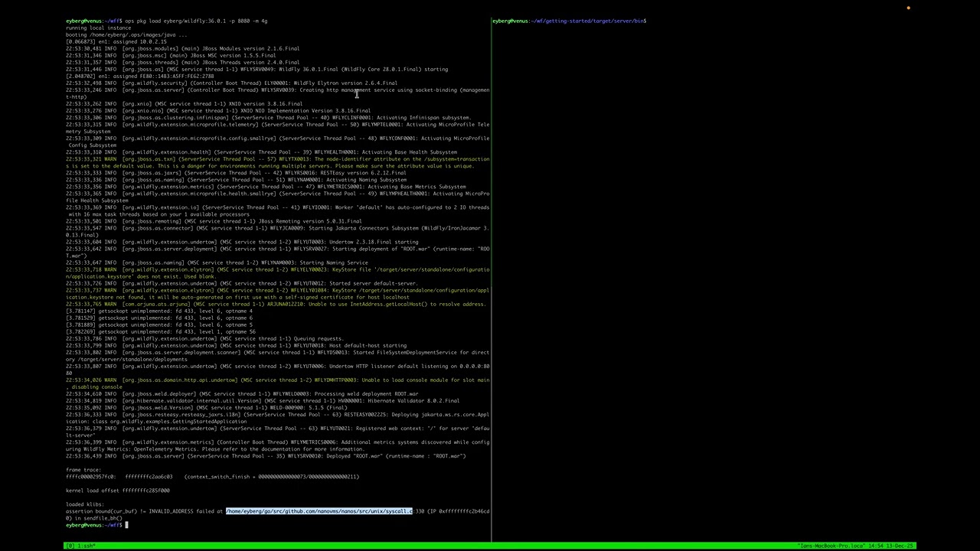Click the 'WildFly Elytron version 2.6.4.Final' line

coord(231,83)
